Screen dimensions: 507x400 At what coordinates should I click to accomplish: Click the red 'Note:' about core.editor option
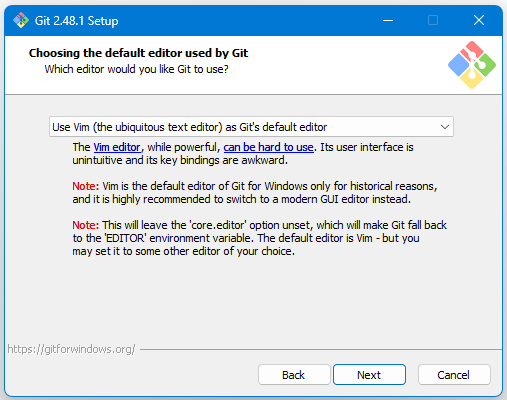tap(86, 225)
